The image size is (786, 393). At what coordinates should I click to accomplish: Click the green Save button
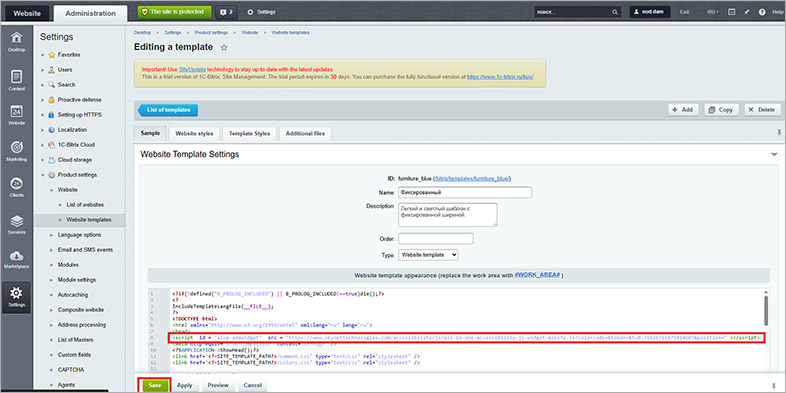click(155, 385)
